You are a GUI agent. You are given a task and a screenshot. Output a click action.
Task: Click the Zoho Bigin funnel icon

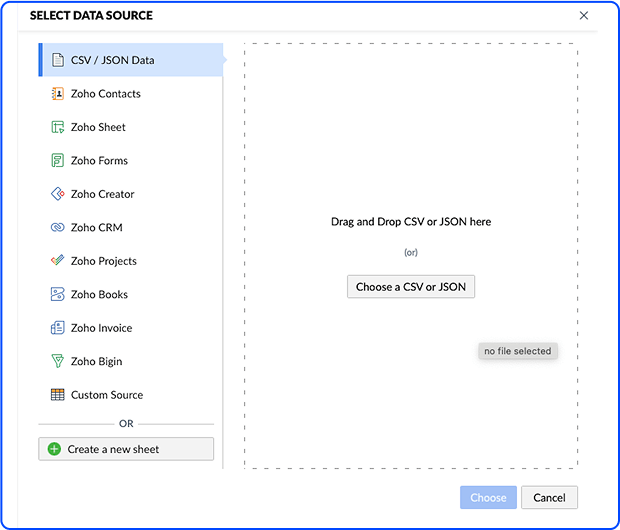(58, 361)
